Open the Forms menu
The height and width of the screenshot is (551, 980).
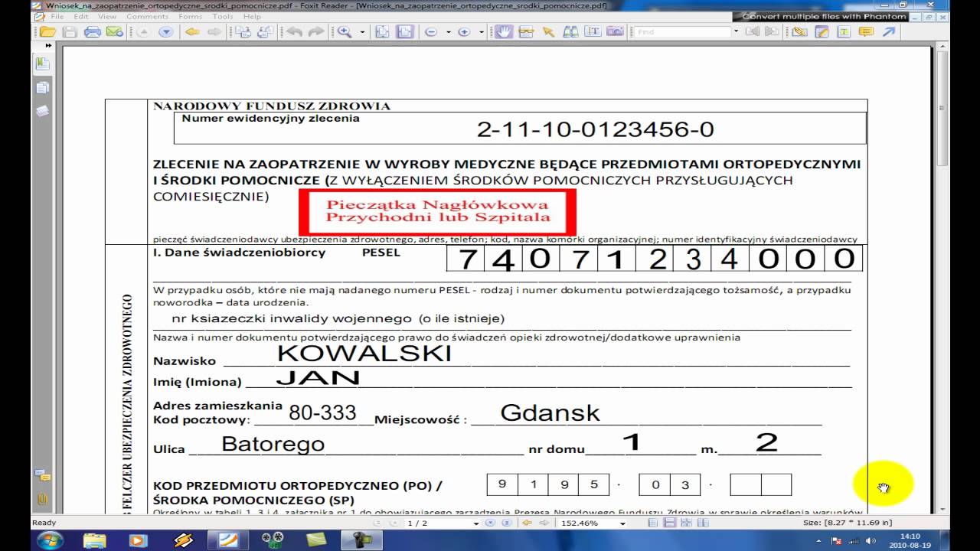tap(191, 16)
